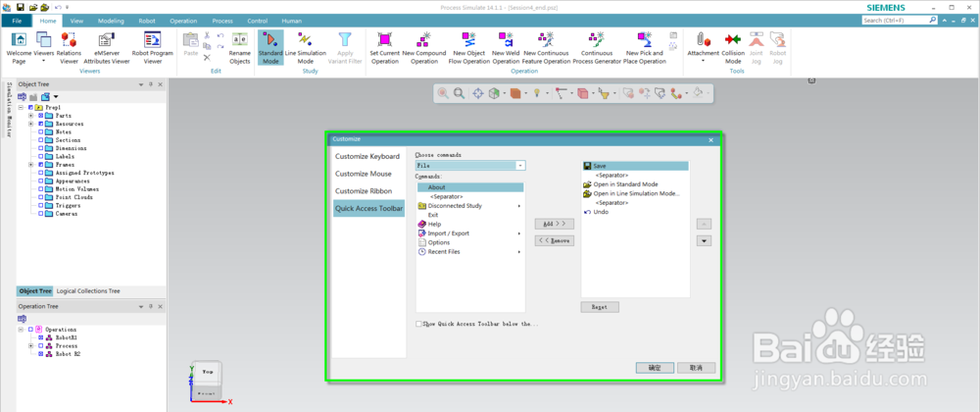Open the Relations Viewer
Image resolution: width=980 pixels, height=412 pixels.
(69, 47)
